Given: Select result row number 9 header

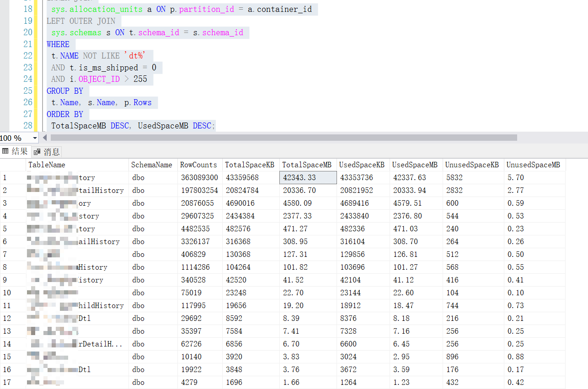Looking at the screenshot, I should point(13,280).
